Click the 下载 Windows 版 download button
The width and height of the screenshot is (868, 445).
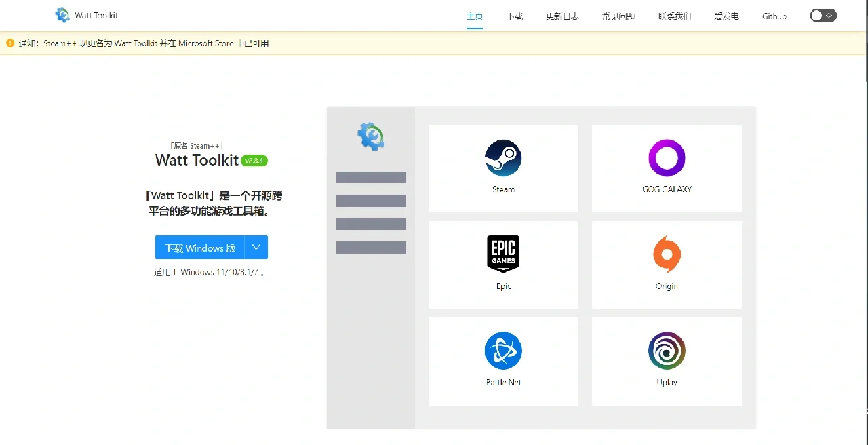click(x=199, y=247)
